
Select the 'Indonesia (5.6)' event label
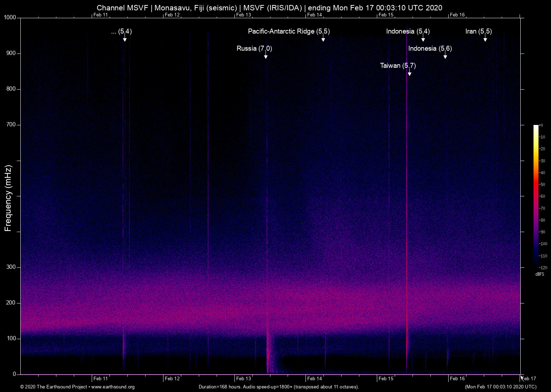[430, 49]
